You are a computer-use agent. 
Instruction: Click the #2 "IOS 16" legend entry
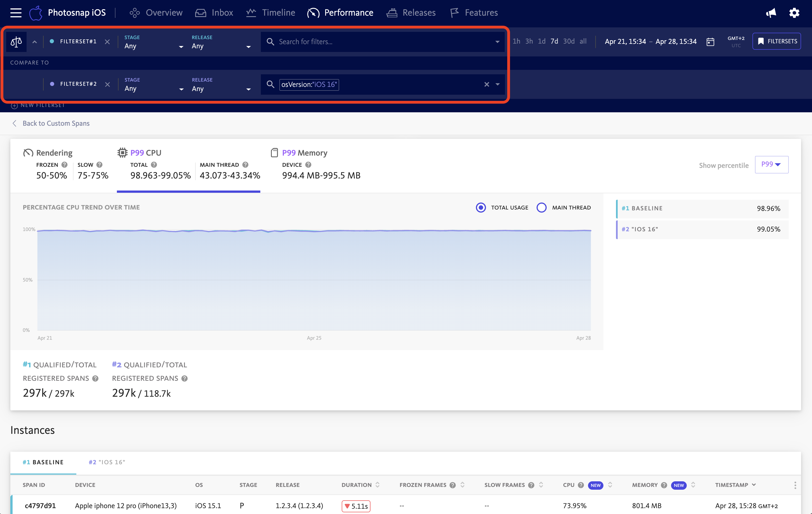tap(702, 229)
